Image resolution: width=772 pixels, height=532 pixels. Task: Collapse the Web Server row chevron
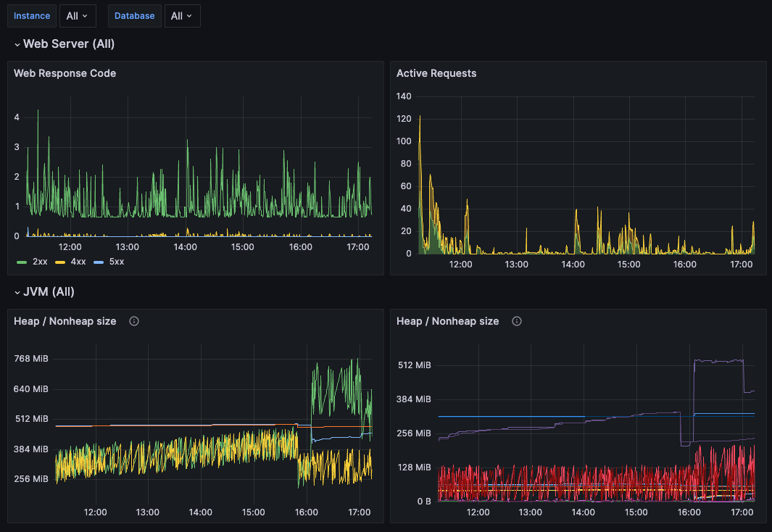pos(17,44)
